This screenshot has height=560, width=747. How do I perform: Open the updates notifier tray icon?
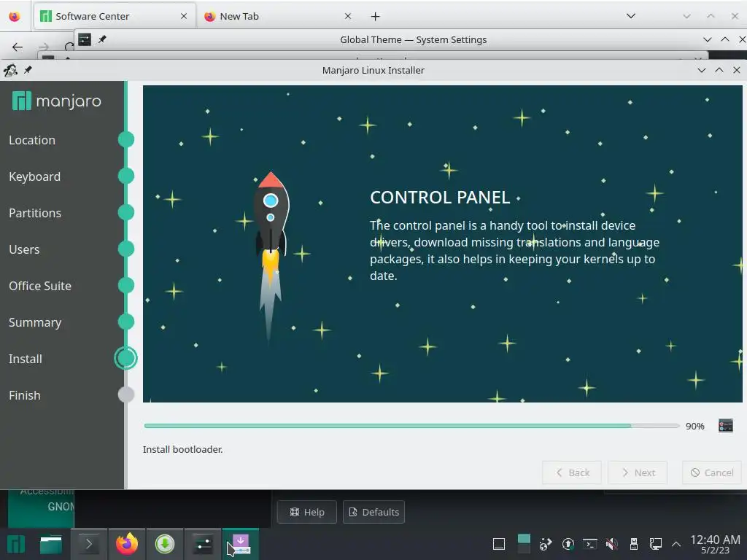(x=568, y=544)
